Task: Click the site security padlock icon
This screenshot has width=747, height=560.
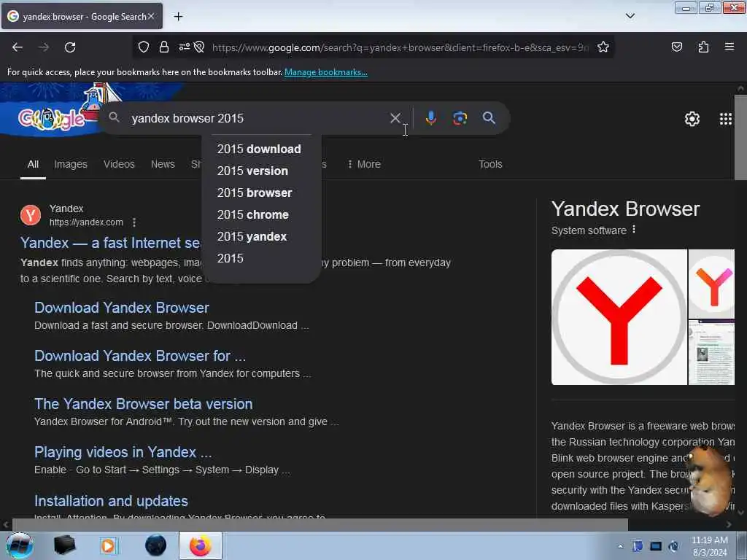Action: point(164,47)
